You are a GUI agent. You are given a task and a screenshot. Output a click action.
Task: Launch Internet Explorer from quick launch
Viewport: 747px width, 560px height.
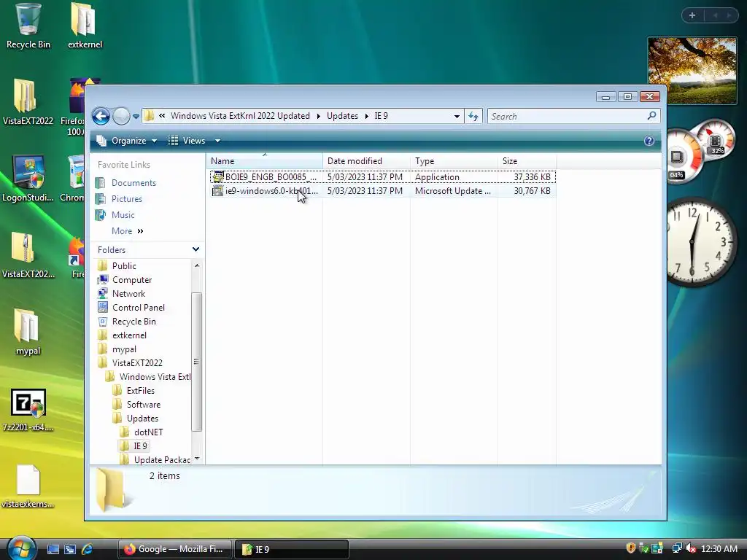pyautogui.click(x=88, y=549)
